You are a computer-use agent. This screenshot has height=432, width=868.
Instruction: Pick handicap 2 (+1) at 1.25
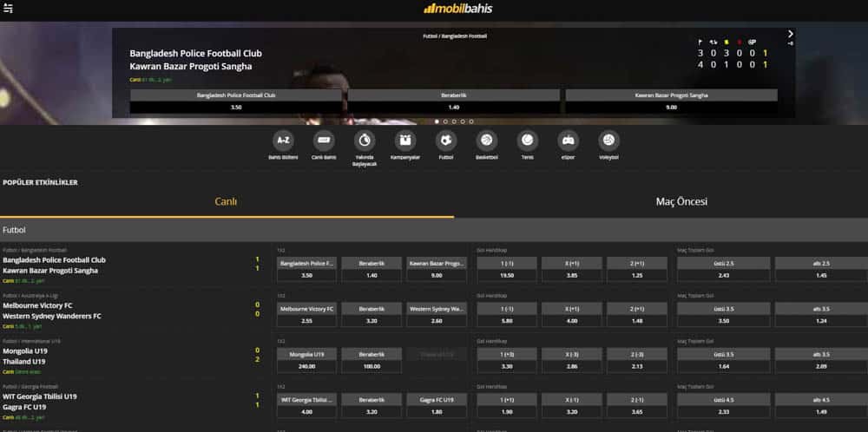(636, 270)
